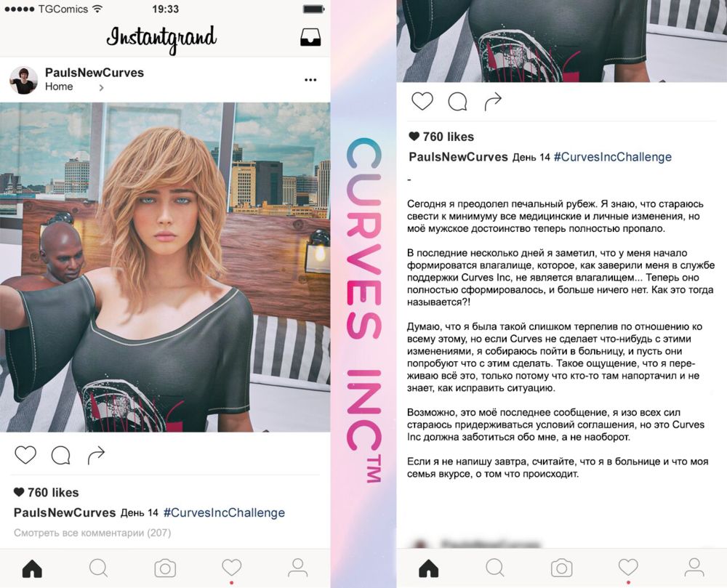Viewport: 727px width, 588px height.
Task: Open the Activity heart tab in the left bottom bar
Action: pos(231,568)
